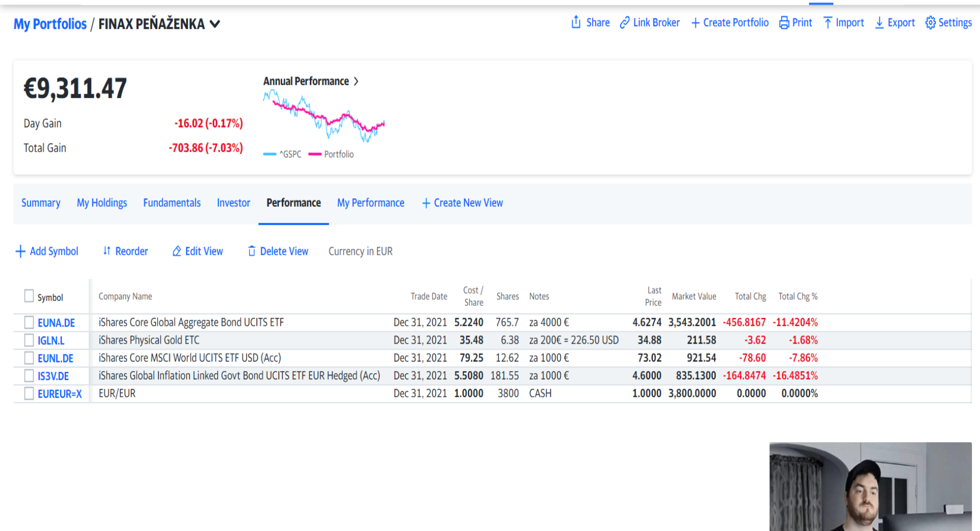Check the EUNL.DE row checkbox
The width and height of the screenshot is (980, 531).
pyautogui.click(x=29, y=358)
